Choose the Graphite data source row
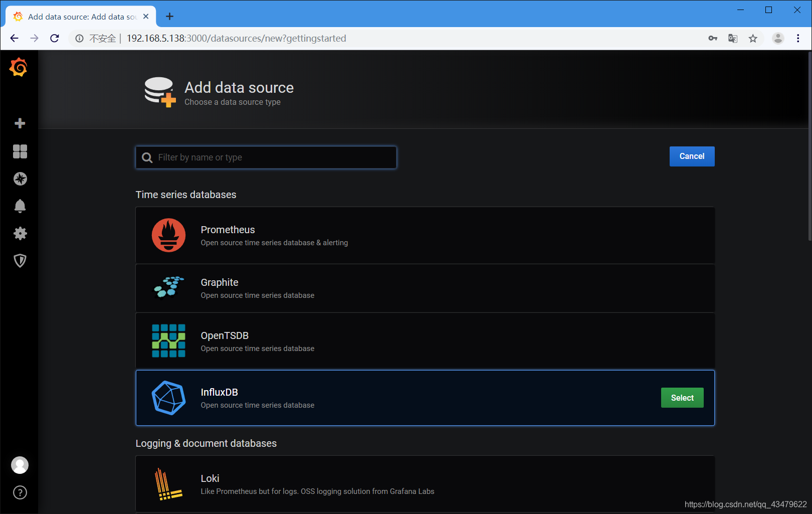 (x=425, y=288)
